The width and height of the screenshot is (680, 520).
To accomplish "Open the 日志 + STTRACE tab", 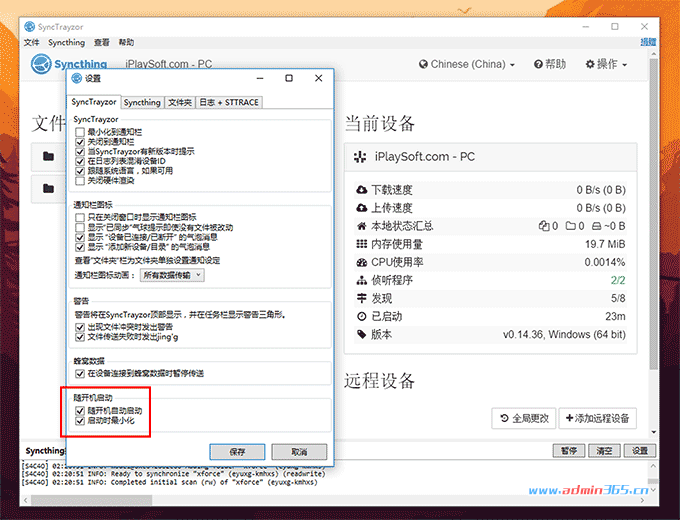I will [x=229, y=102].
